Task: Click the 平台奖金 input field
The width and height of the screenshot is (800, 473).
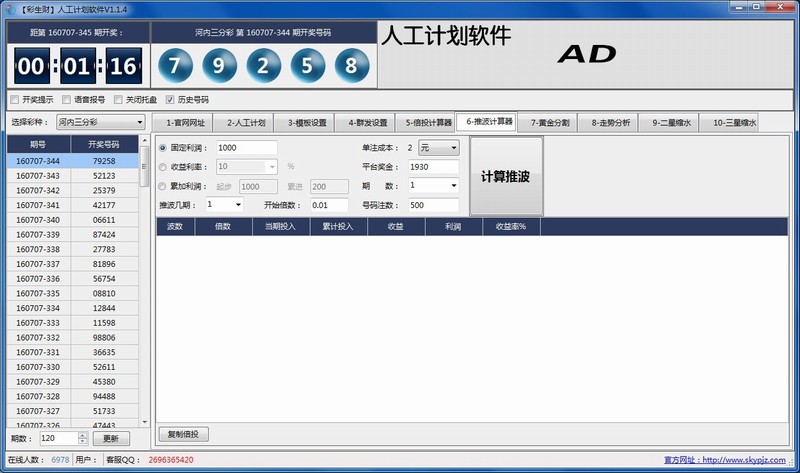Action: [432, 166]
